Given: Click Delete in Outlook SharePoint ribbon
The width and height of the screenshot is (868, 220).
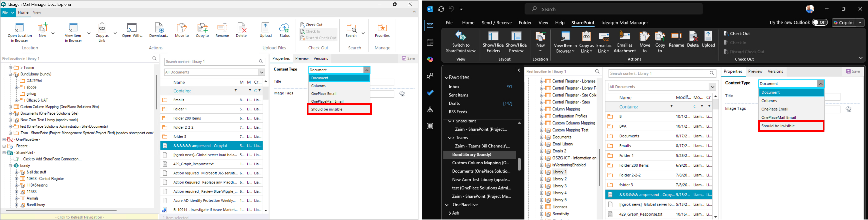Looking at the screenshot, I should [x=693, y=39].
